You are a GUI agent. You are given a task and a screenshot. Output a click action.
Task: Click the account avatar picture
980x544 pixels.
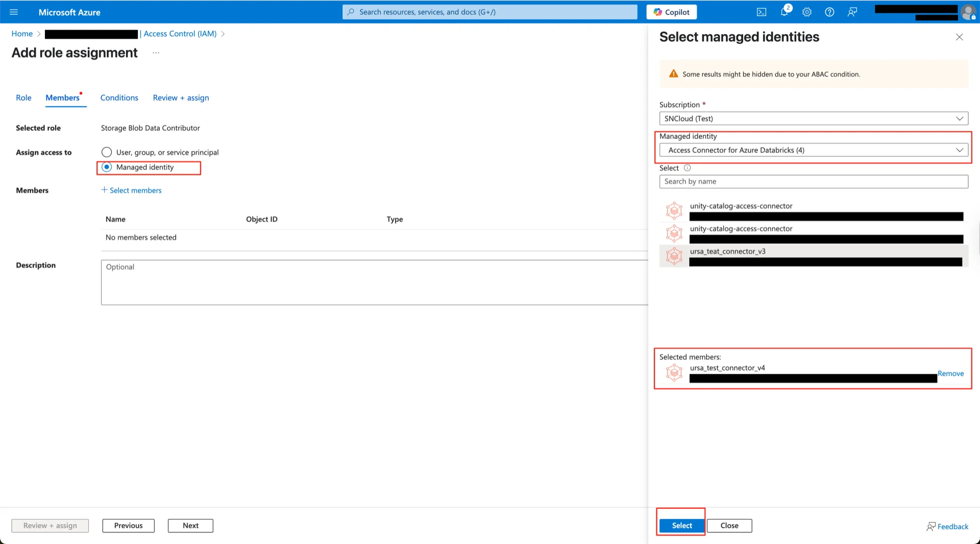click(968, 12)
